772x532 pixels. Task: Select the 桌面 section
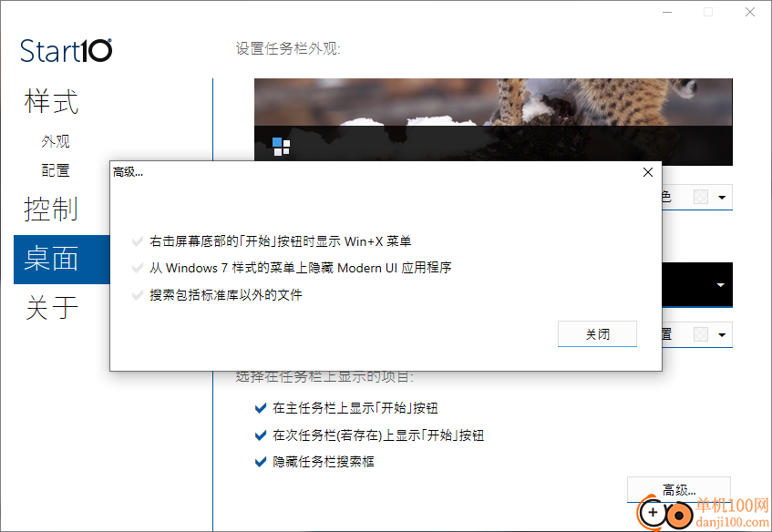62,260
